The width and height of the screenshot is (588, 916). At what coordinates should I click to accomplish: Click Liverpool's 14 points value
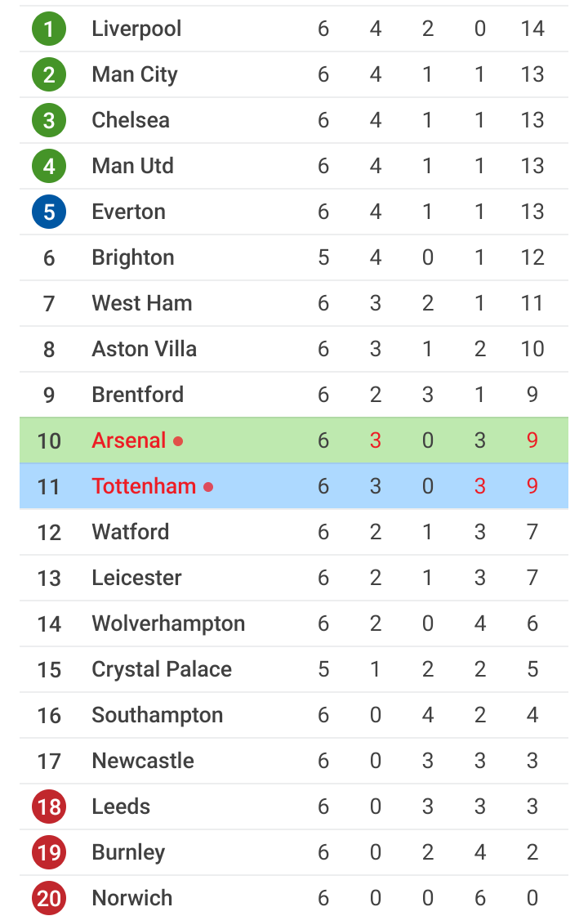(532, 29)
